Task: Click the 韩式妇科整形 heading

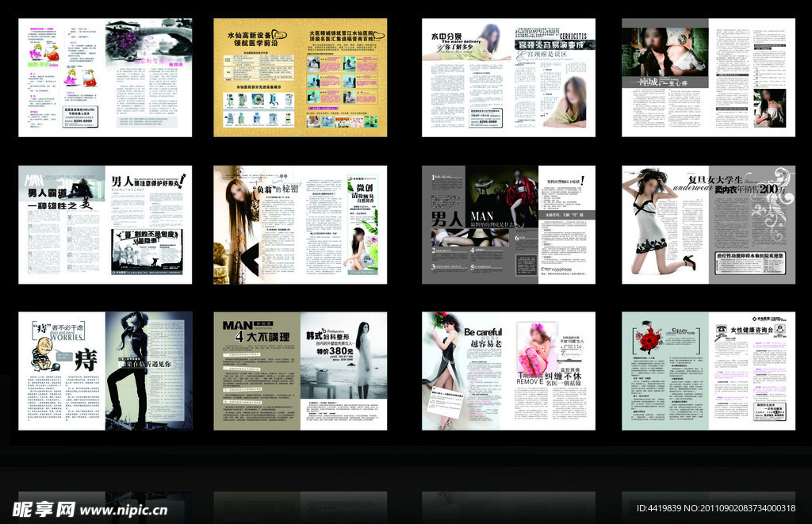Action: [327, 336]
